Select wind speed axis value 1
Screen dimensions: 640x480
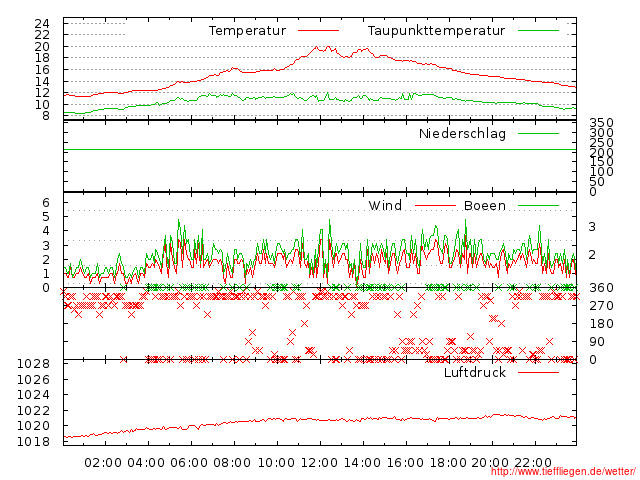tap(46, 274)
